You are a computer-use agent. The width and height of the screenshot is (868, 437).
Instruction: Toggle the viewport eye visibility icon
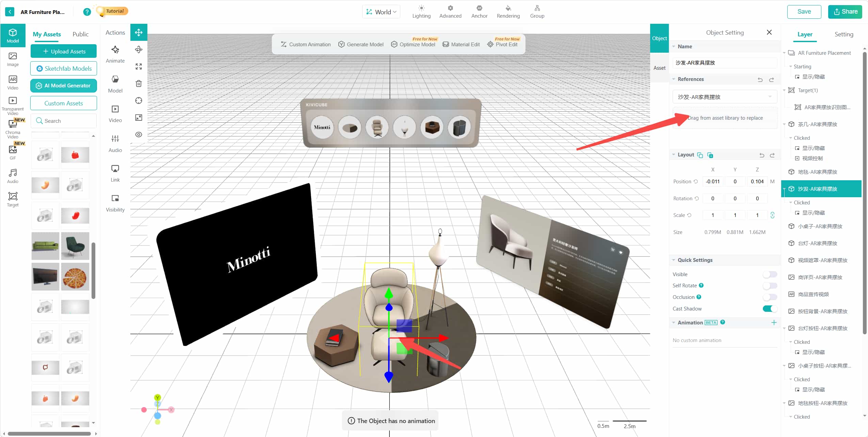click(x=139, y=135)
